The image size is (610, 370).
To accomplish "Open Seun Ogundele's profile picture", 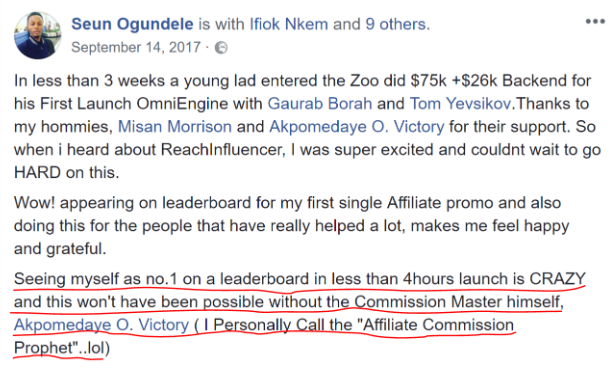I will [x=38, y=35].
